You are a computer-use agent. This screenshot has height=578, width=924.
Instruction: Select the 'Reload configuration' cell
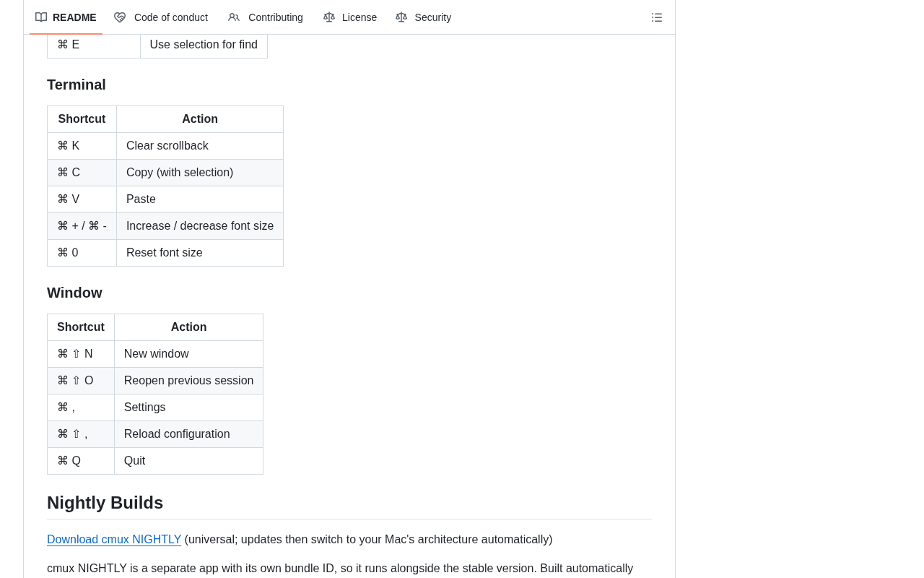coord(188,434)
